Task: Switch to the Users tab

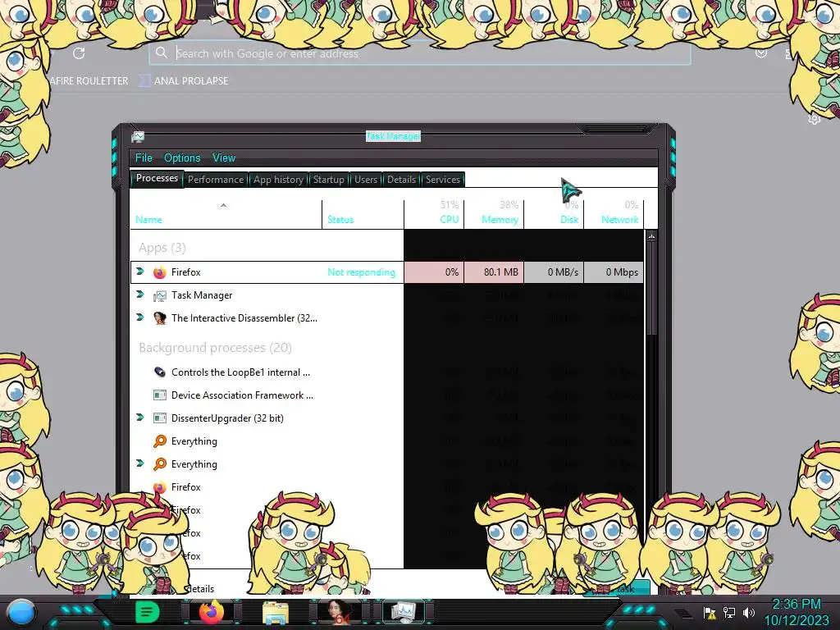Action: coord(366,180)
